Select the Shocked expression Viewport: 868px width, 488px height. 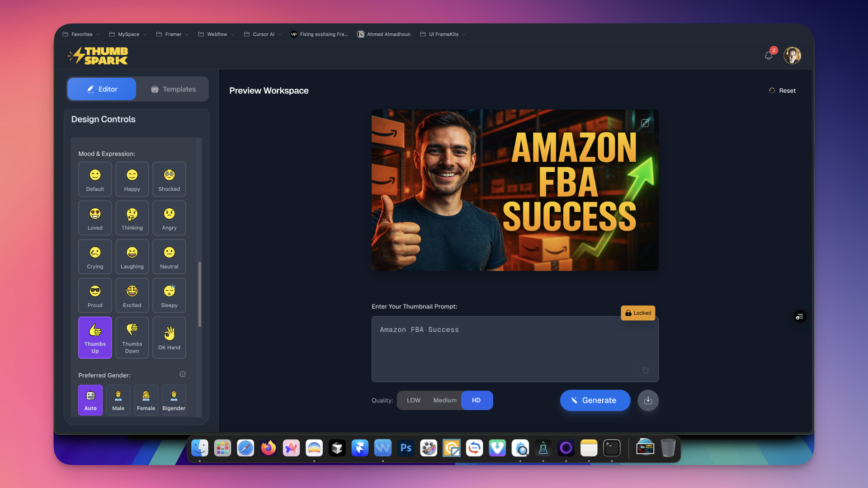pyautogui.click(x=169, y=179)
